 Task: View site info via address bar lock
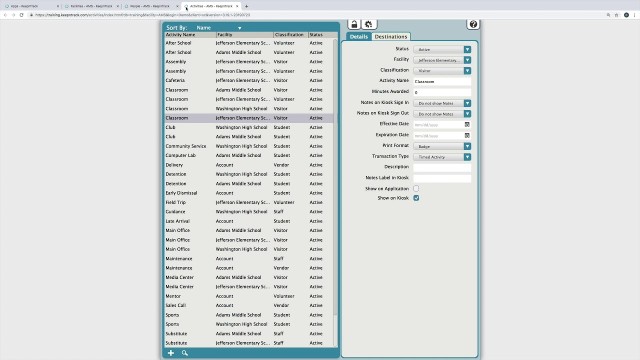click(x=31, y=15)
